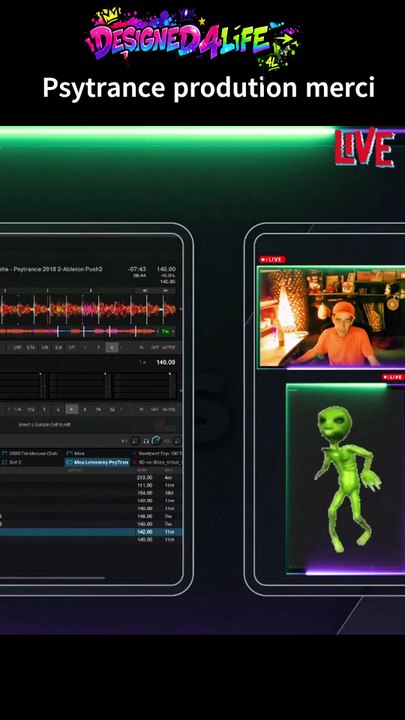Select loop size 16 on the remix deck
The width and height of the screenshot is (405, 720).
tap(98, 409)
